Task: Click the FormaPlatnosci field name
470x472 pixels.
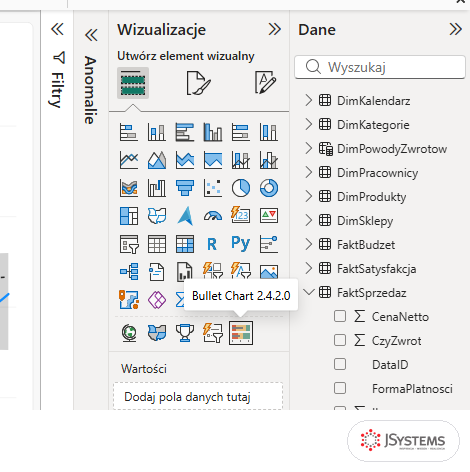Action: [412, 389]
